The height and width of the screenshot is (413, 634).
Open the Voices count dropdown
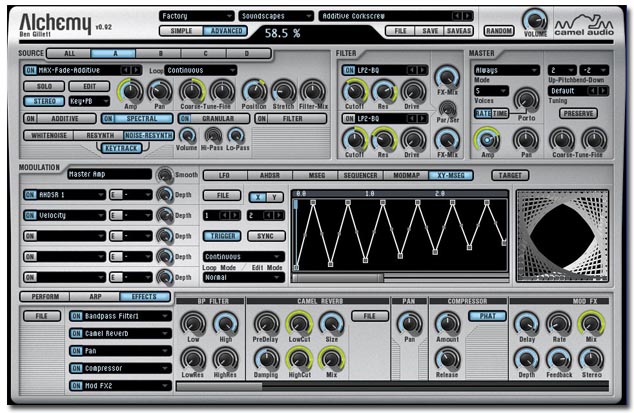(491, 91)
